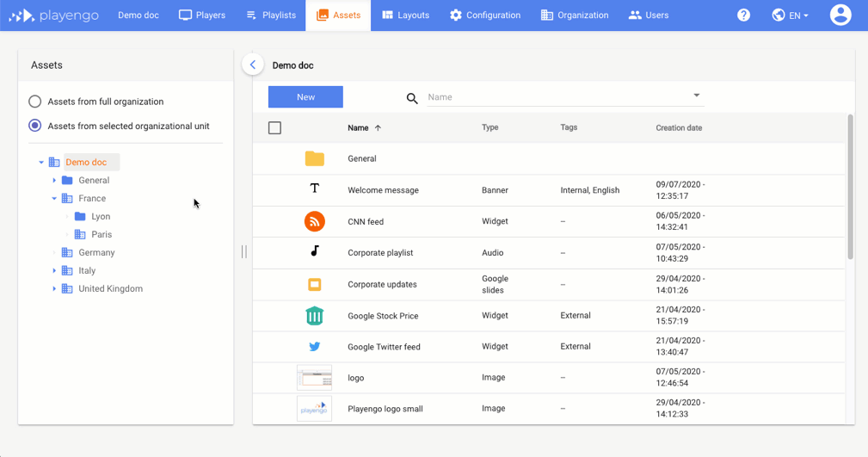Sort by the Type column header

coord(489,127)
